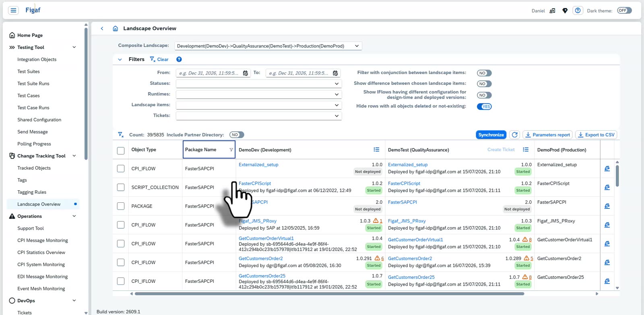Image resolution: width=644 pixels, height=315 pixels.
Task: Toggle Show difference between chosen landscape items
Action: coord(484,84)
